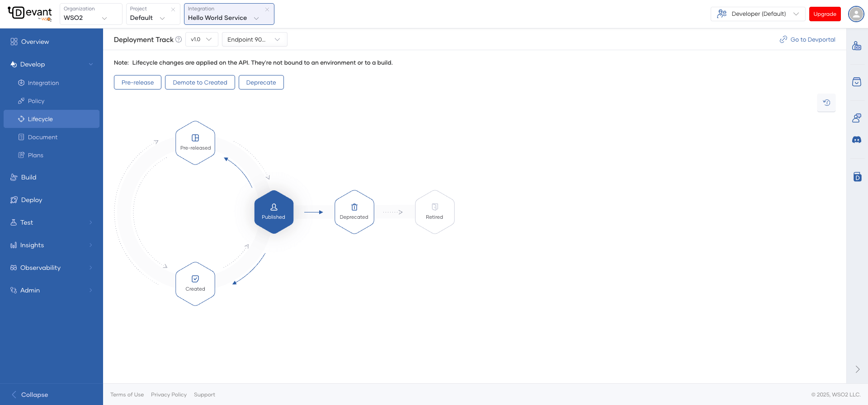Go to the Deploy menu item

(31, 200)
